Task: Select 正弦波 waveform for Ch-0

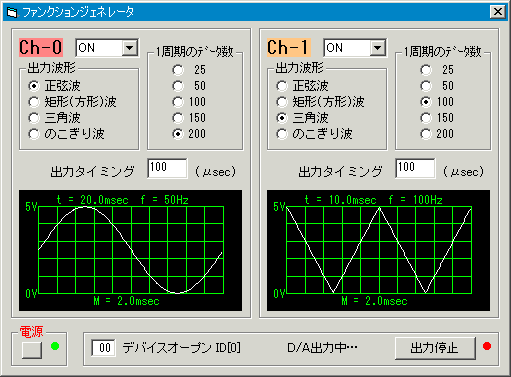Action: pyautogui.click(x=54, y=86)
